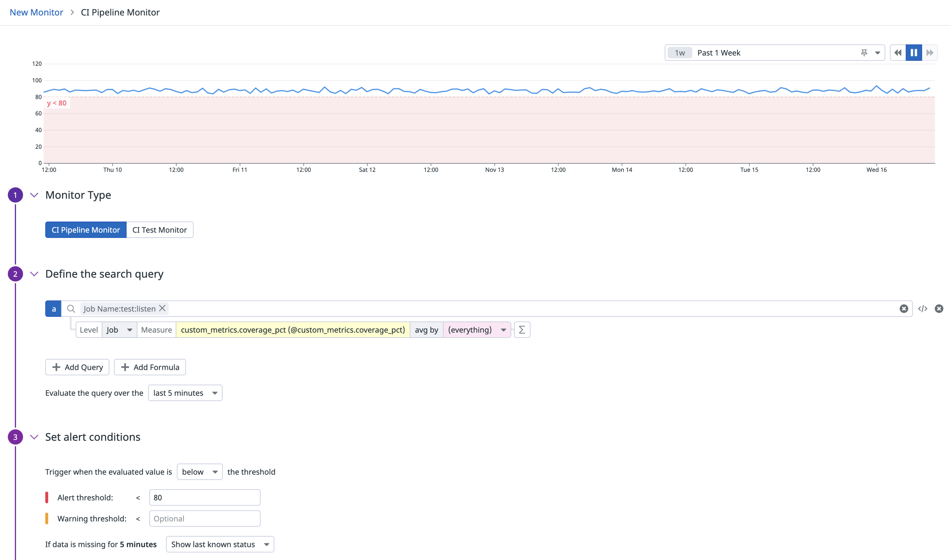Image resolution: width=951 pixels, height=560 pixels.
Task: Click the Level label in query options
Action: point(89,330)
